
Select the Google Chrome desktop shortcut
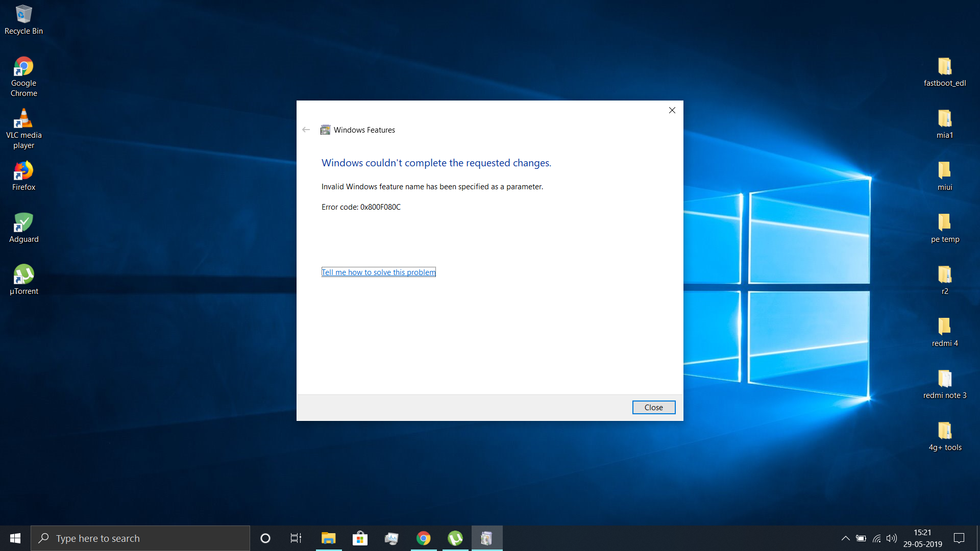pos(23,76)
